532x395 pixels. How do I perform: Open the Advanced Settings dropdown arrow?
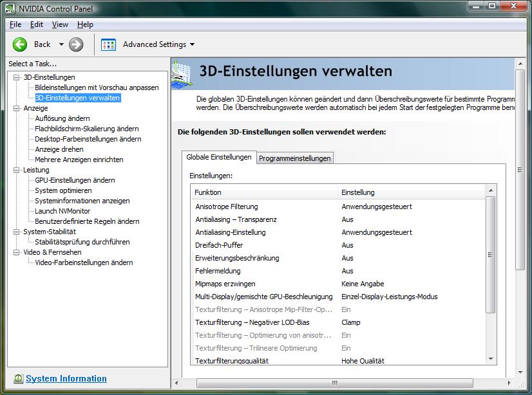point(193,44)
